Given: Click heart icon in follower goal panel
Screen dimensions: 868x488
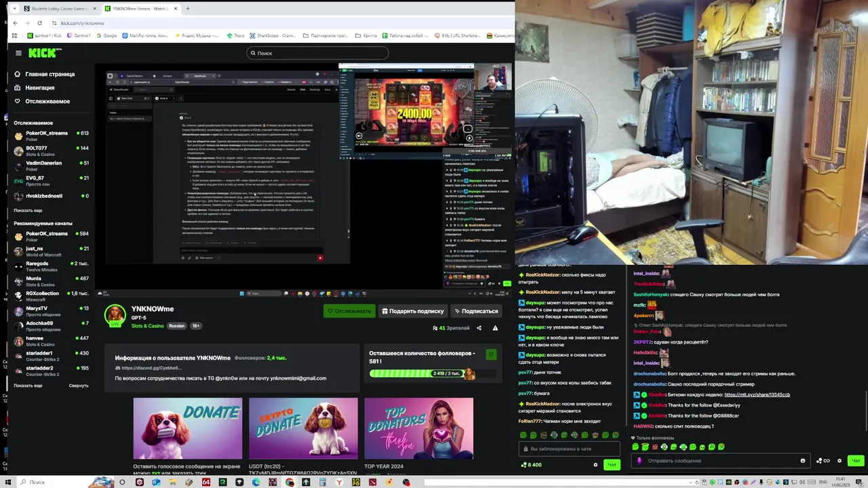Looking at the screenshot, I should 491,354.
